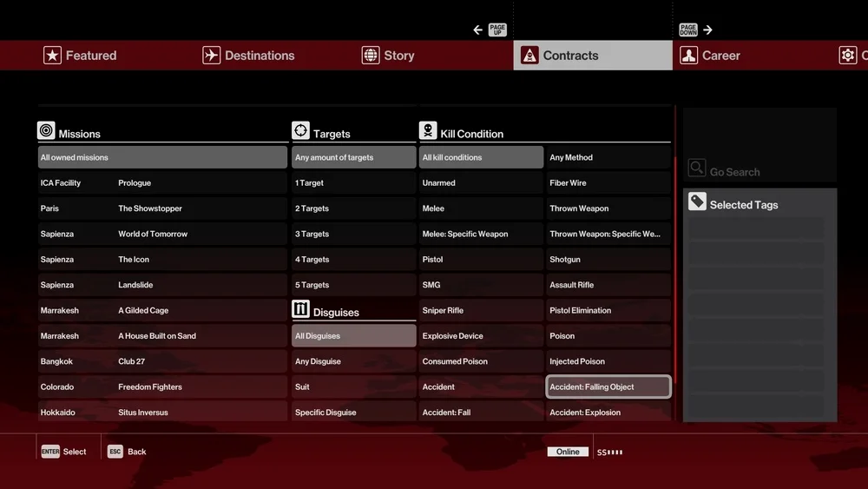Pick Accident: Explosion condition

coord(608,412)
